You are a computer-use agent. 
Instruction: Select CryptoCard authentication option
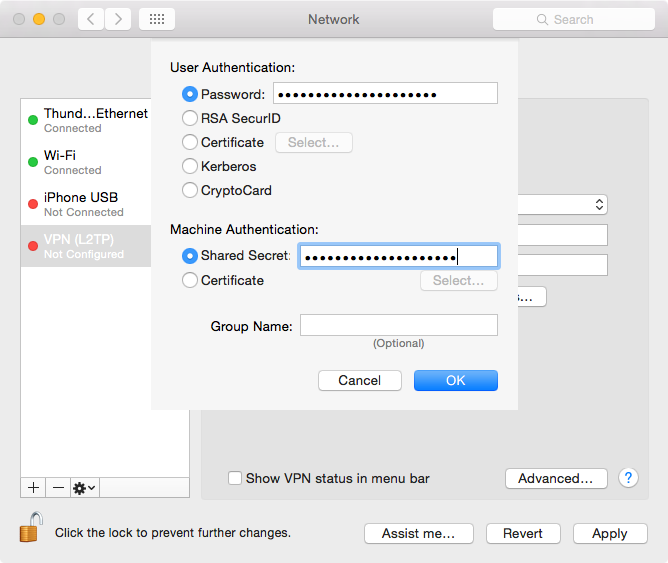pyautogui.click(x=190, y=190)
